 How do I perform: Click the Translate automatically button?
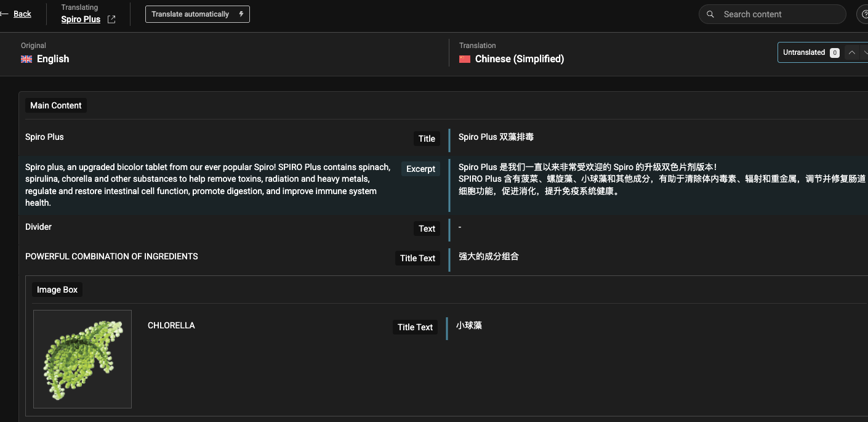198,14
